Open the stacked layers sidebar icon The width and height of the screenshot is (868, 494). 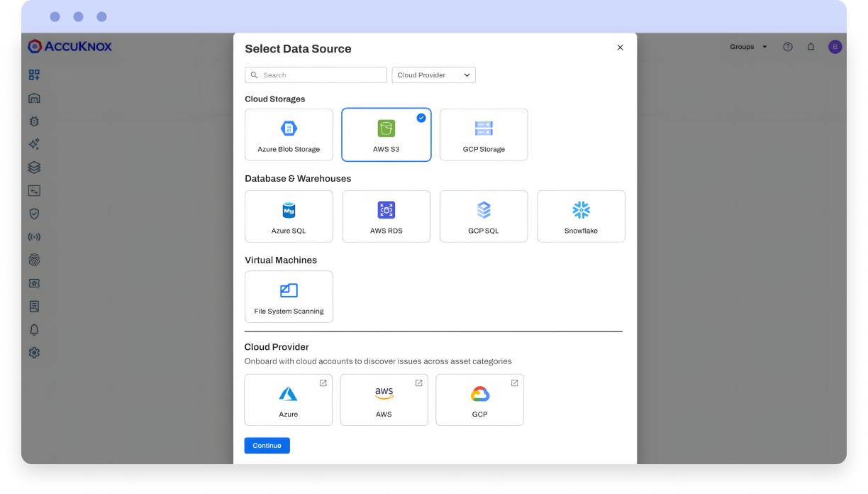34,168
